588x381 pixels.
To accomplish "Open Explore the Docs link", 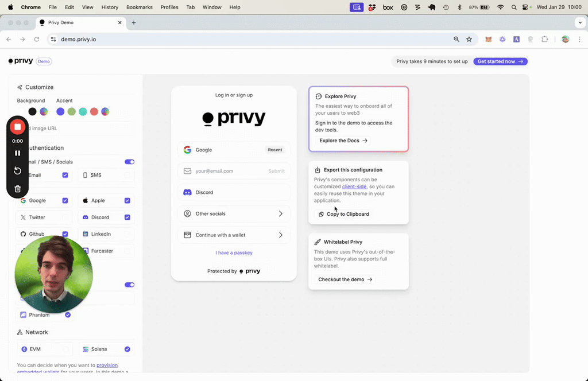I will pyautogui.click(x=343, y=141).
